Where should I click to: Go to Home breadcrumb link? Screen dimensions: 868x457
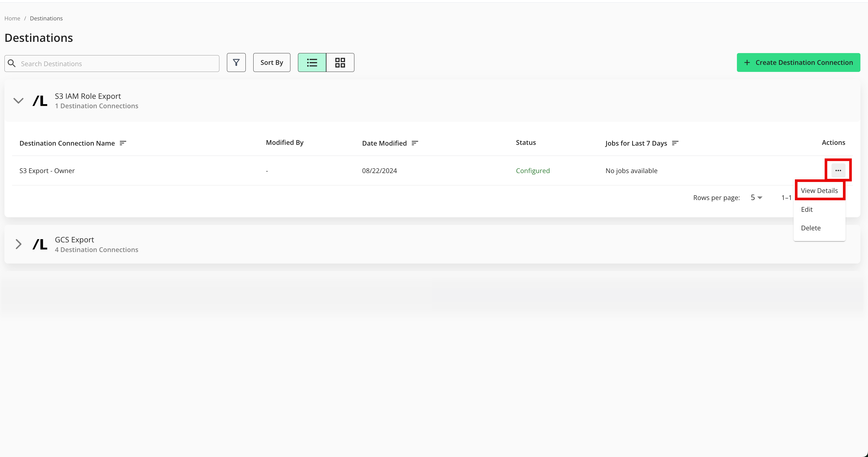tap(12, 18)
